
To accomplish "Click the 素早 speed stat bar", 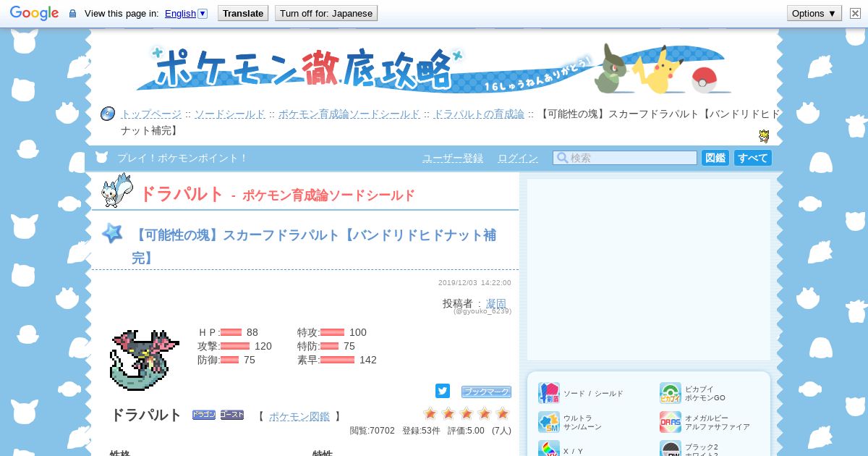I will [x=338, y=360].
